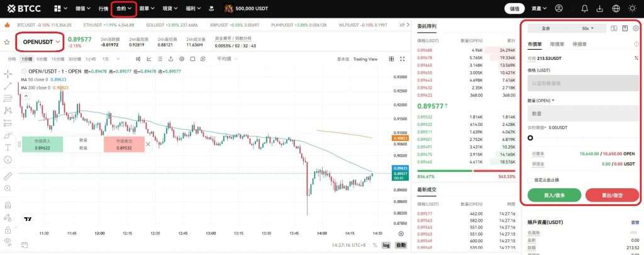Click the green 買入/做多 button

554,195
